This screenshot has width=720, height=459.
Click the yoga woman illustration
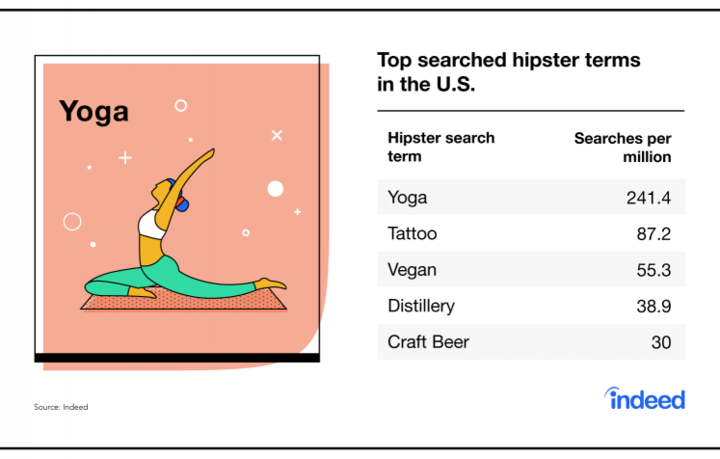(186, 224)
